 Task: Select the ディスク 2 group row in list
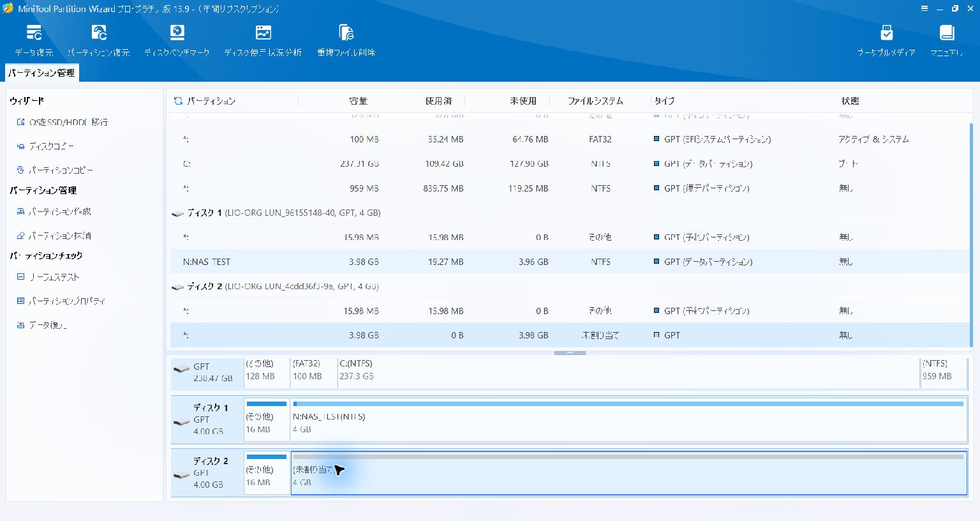pyautogui.click(x=569, y=286)
